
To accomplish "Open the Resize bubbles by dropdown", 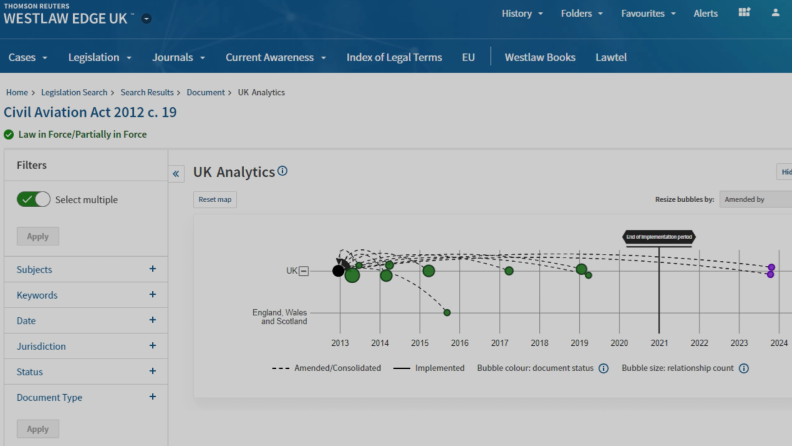I will 755,200.
